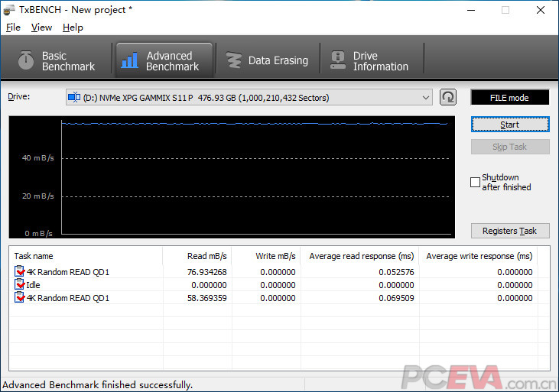Click the Average read response column header
The width and height of the screenshot is (559, 392).
pos(361,256)
